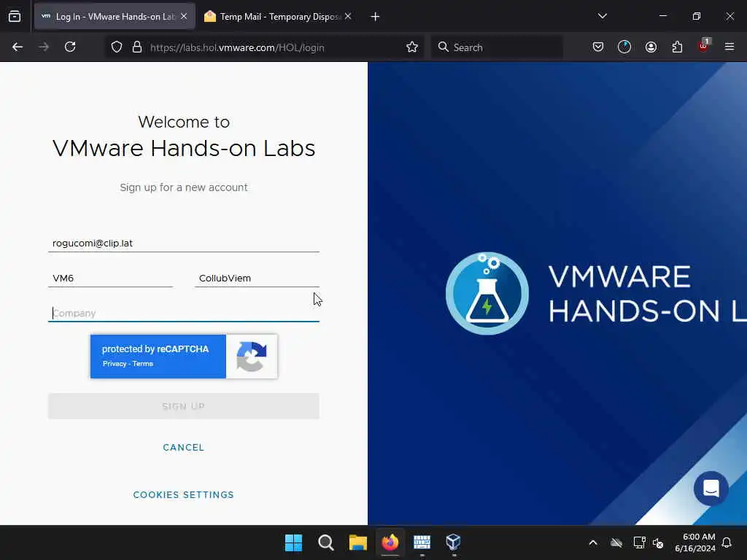Open the network status tray icon
The width and height of the screenshot is (747, 560).
pos(639,542)
